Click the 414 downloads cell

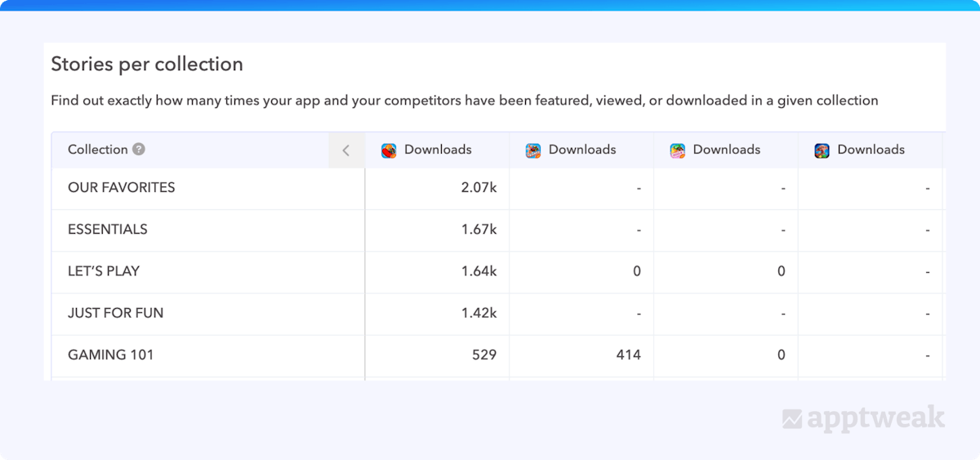pyautogui.click(x=628, y=355)
